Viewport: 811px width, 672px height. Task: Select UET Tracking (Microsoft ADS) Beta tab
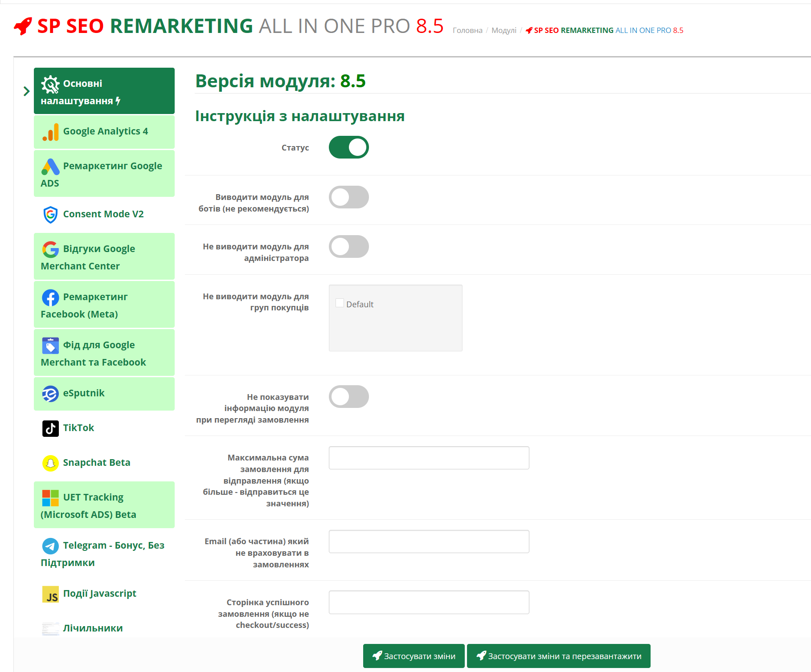click(104, 505)
